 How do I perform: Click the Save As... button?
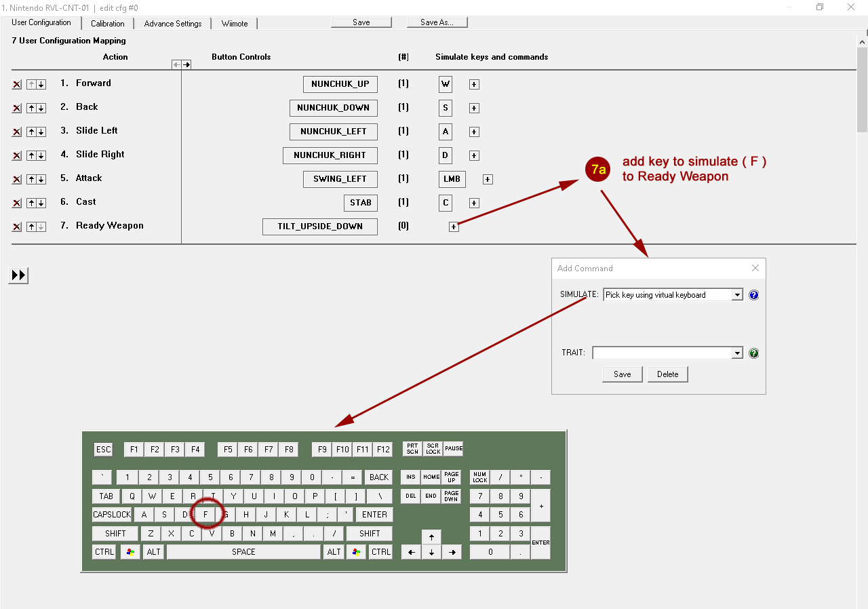pos(437,22)
